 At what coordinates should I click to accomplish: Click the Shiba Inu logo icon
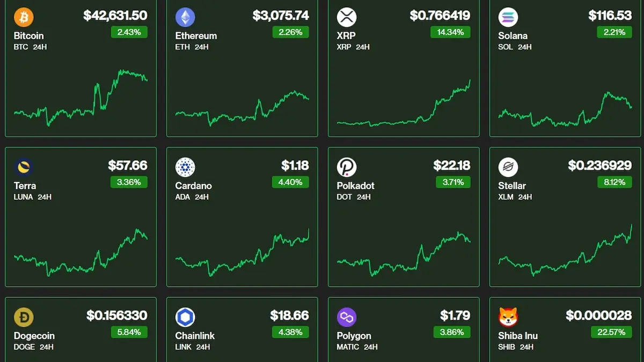[508, 317]
